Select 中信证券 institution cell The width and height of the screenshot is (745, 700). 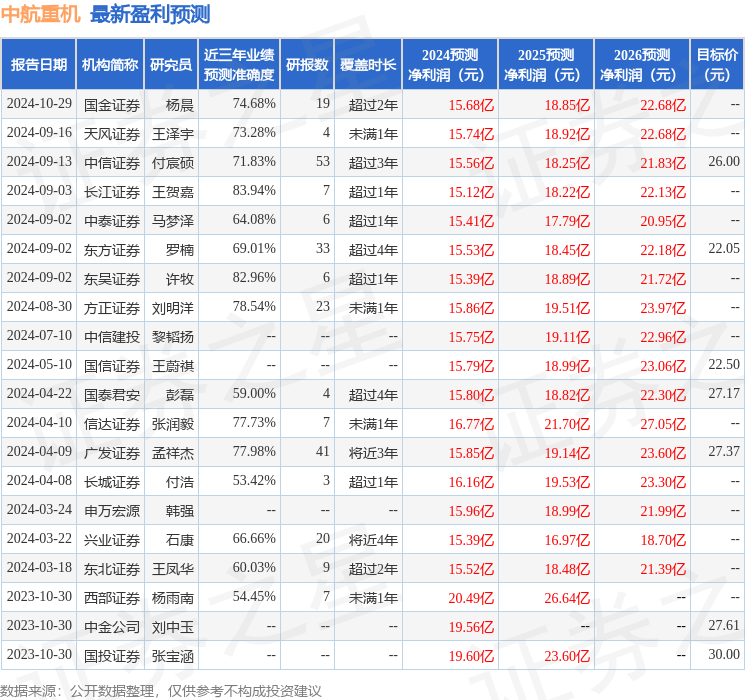(x=112, y=163)
